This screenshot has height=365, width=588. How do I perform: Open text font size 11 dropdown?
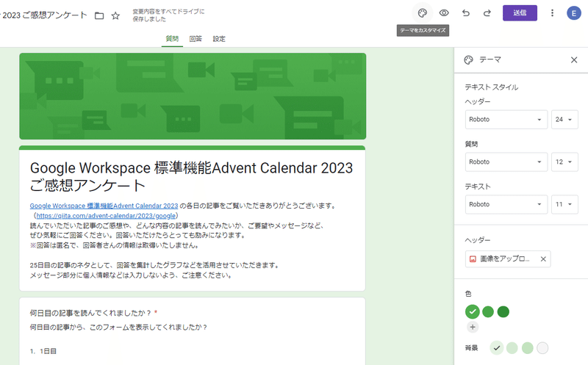pyautogui.click(x=564, y=204)
